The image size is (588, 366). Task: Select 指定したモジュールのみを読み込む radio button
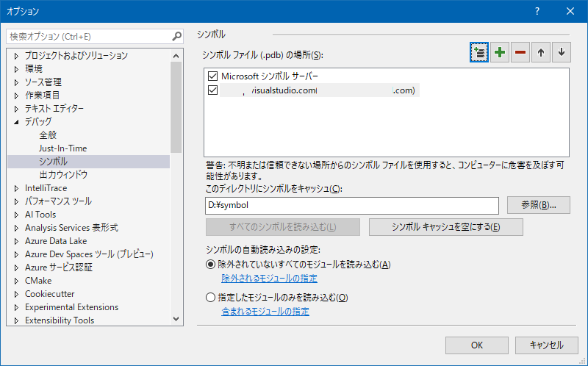tap(210, 298)
